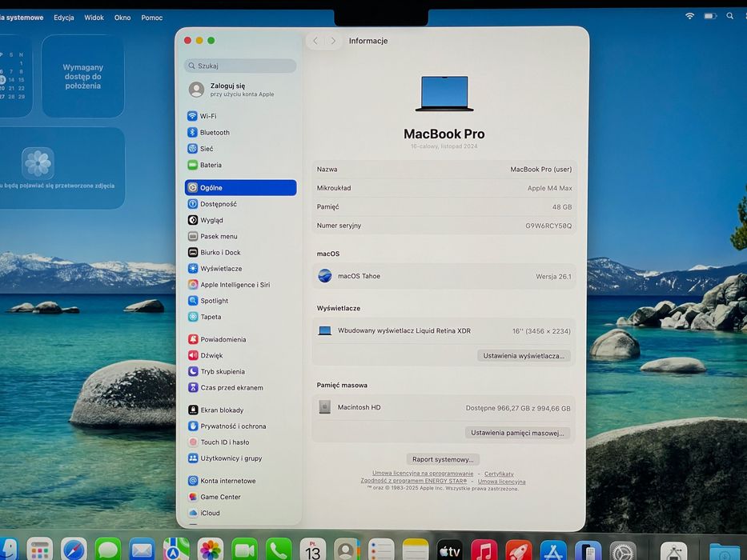747x560 pixels.
Task: Open FaceTime from the Dock
Action: tap(244, 551)
